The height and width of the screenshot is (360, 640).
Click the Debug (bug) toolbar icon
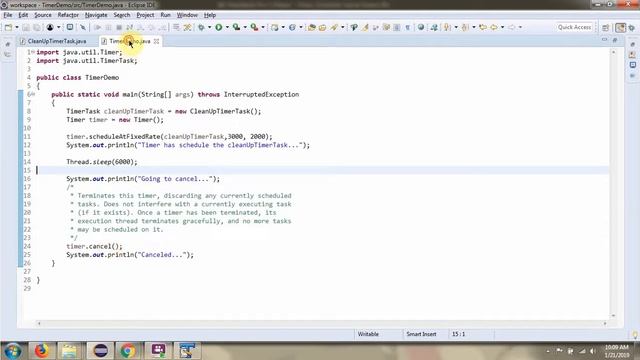coord(201,27)
